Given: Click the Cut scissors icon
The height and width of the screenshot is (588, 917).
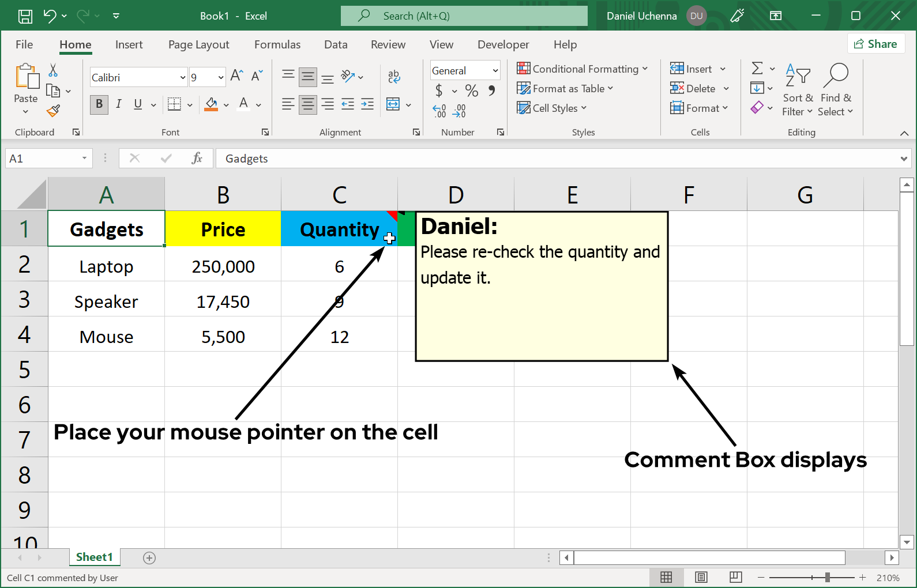Looking at the screenshot, I should tap(53, 70).
